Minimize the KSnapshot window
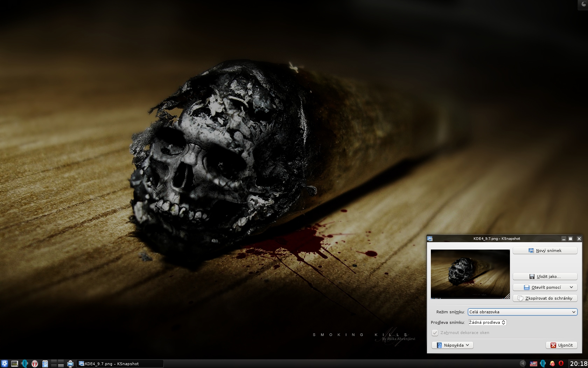The image size is (588, 368). pyautogui.click(x=563, y=239)
